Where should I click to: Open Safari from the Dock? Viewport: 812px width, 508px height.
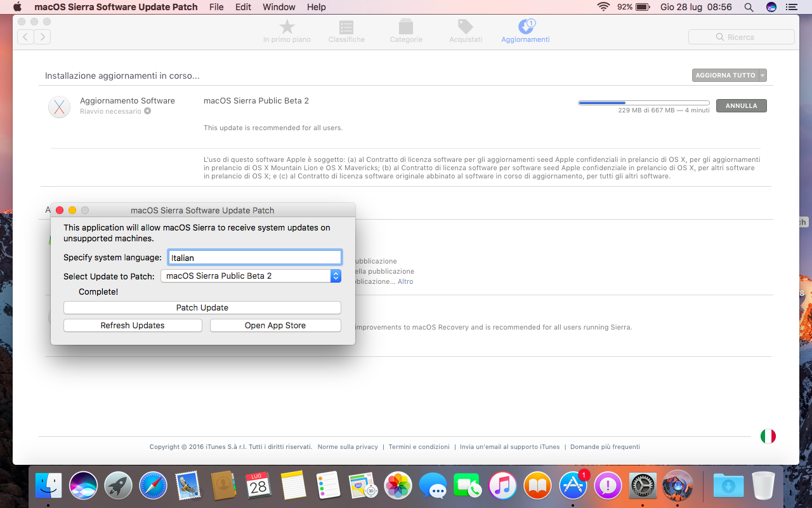[x=154, y=486]
